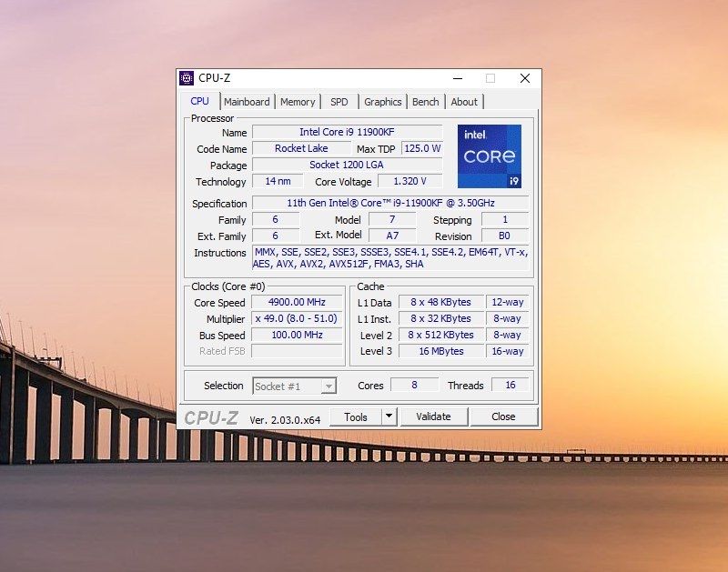This screenshot has width=728, height=572.
Task: Click the Tools button
Action: (x=356, y=416)
